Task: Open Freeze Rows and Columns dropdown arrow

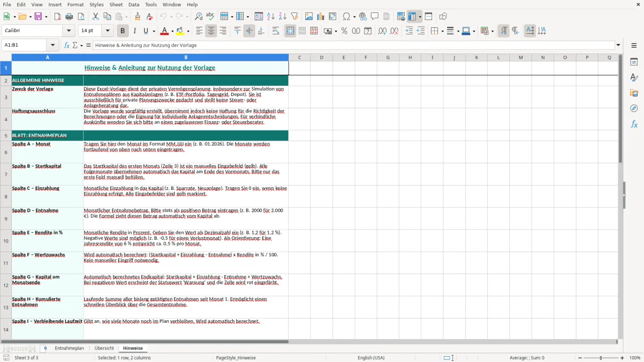Action: click(420, 17)
